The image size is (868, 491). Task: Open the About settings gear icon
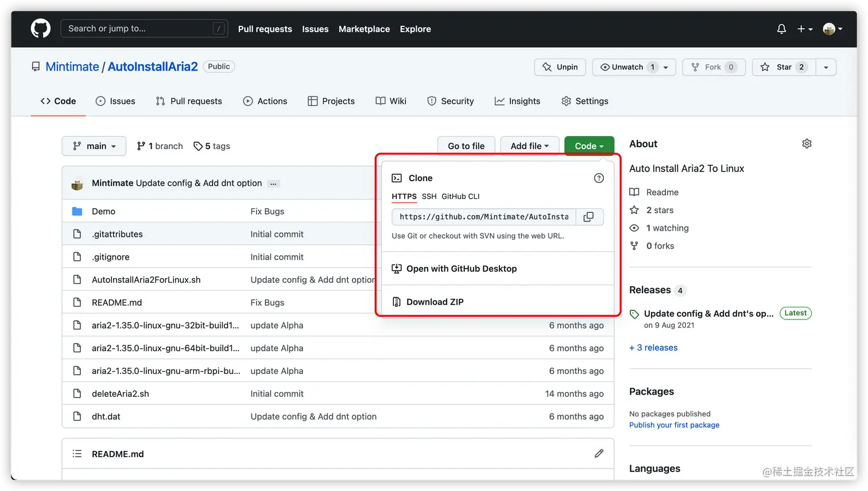tap(807, 143)
